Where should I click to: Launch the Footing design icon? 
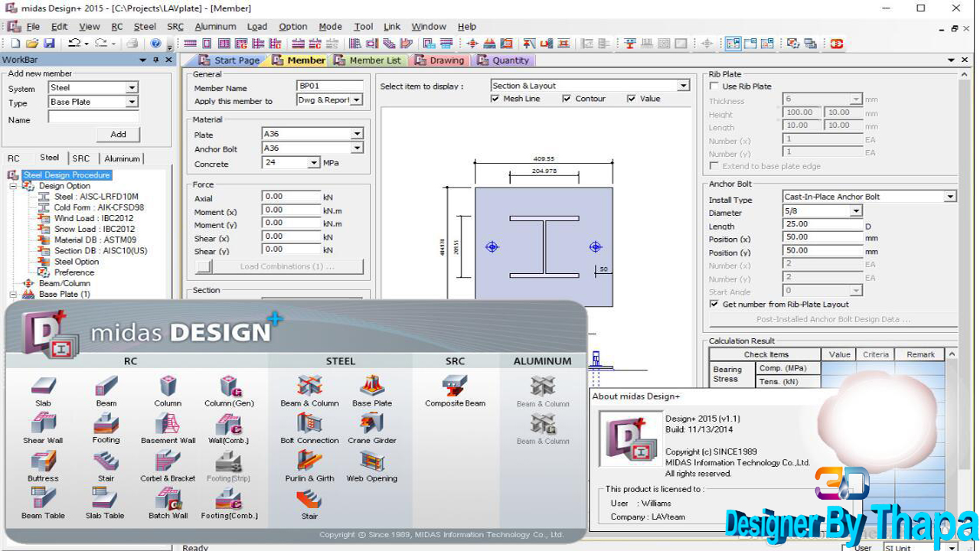click(106, 423)
